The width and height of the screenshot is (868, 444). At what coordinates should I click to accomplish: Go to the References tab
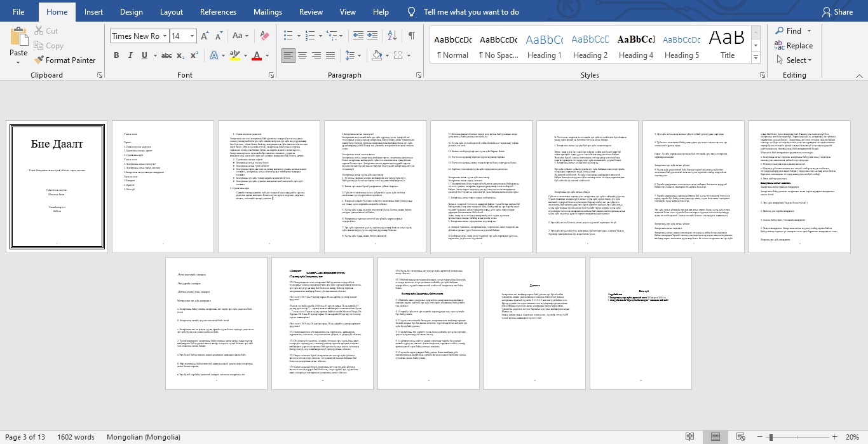tap(218, 11)
